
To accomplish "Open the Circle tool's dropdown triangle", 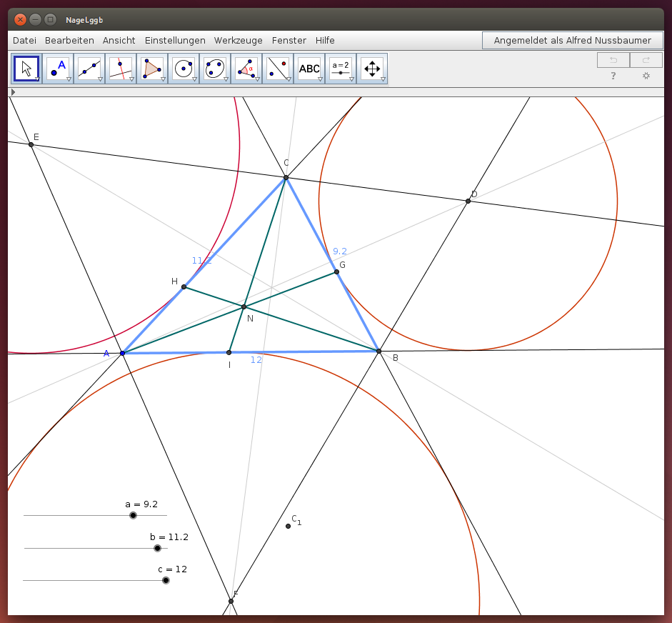I will pyautogui.click(x=194, y=79).
